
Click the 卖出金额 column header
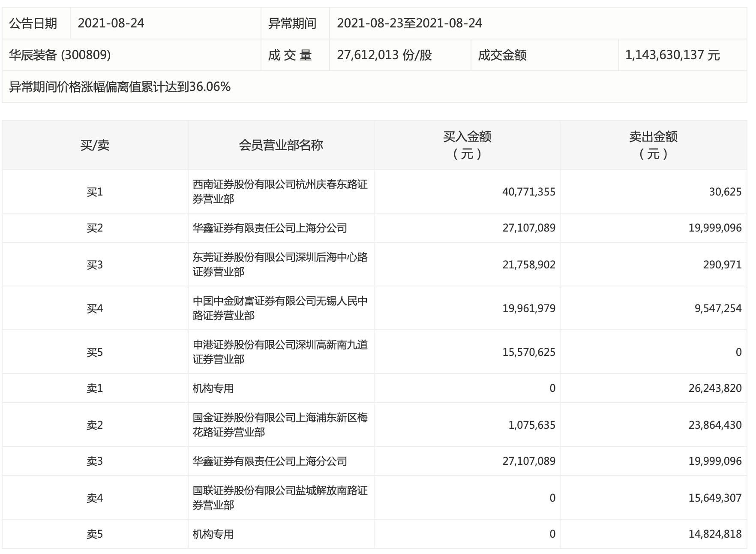(653, 145)
